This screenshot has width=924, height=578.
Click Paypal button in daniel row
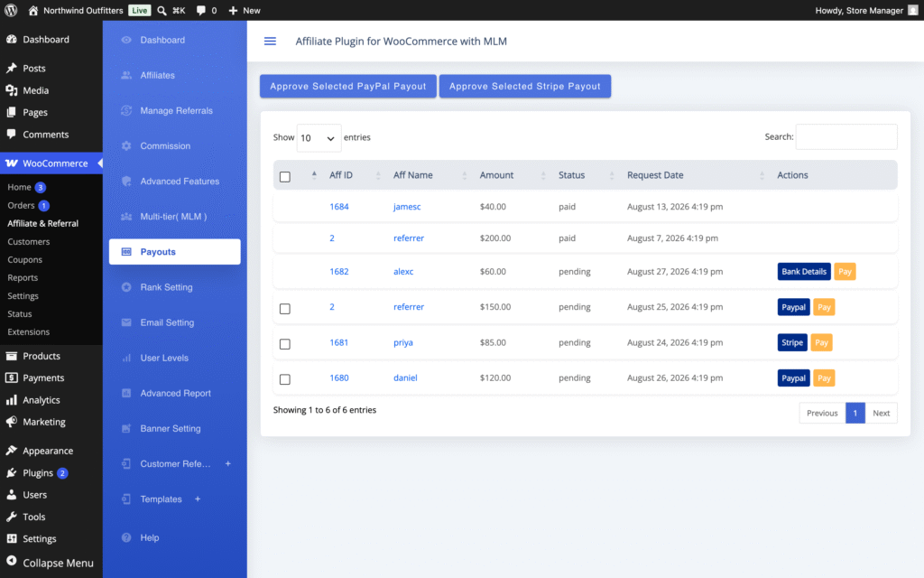pyautogui.click(x=793, y=378)
